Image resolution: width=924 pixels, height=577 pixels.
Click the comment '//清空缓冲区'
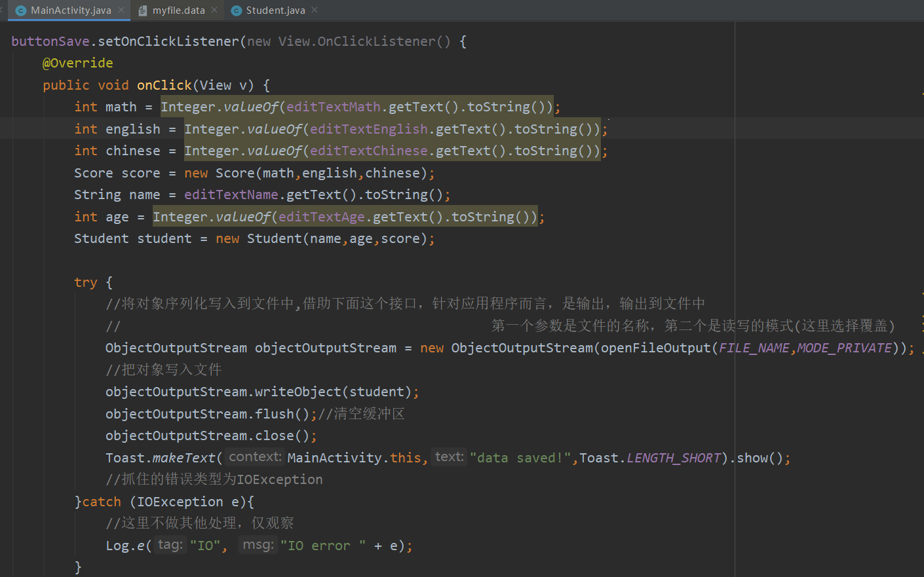362,414
